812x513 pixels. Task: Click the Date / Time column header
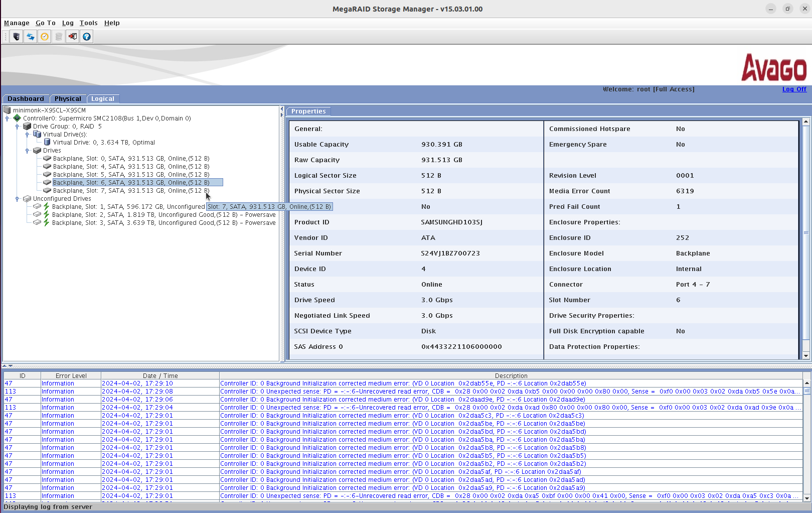160,375
